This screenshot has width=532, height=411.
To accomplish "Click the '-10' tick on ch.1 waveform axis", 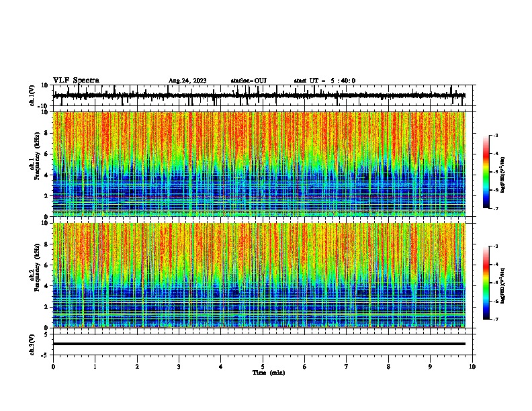I will [44, 107].
